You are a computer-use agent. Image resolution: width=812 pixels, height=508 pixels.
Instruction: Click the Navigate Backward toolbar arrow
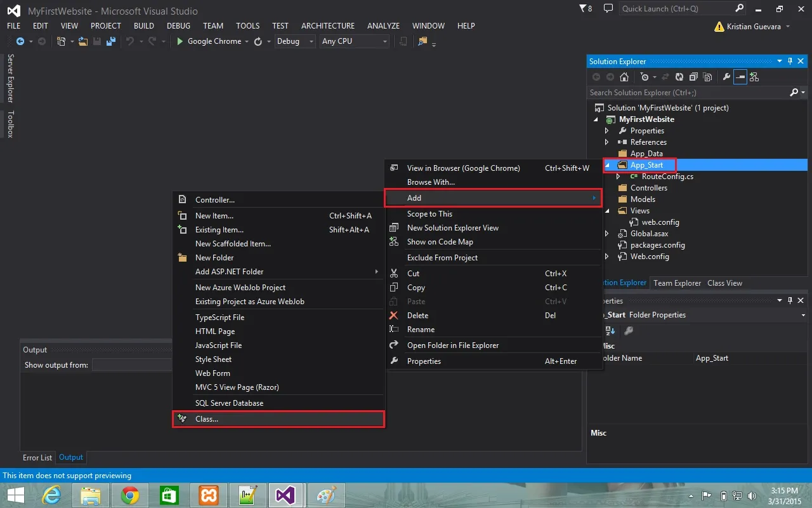[x=20, y=41]
